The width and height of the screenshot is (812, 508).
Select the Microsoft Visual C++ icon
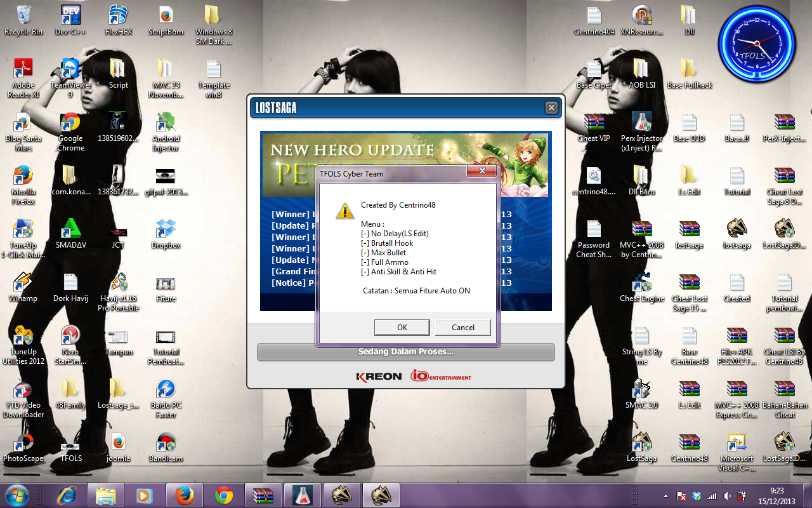pos(737,452)
